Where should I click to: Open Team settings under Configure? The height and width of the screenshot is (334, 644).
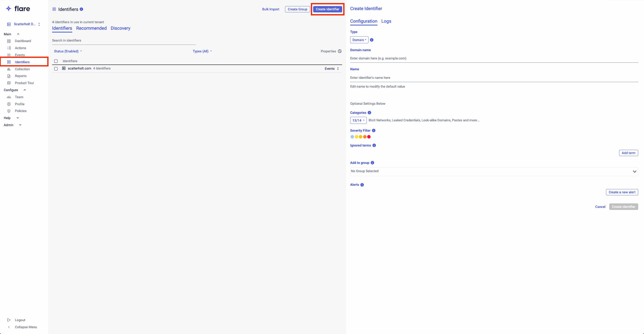click(19, 97)
